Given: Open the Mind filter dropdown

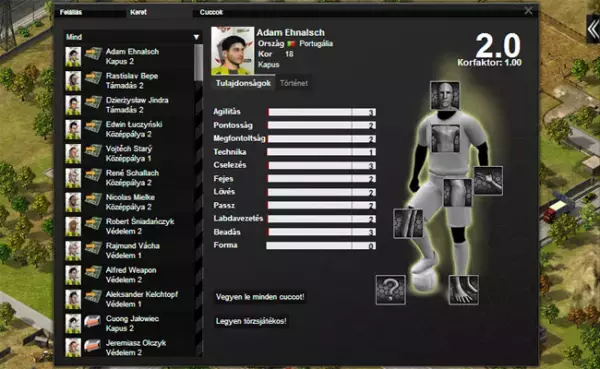Looking at the screenshot, I should tap(132, 37).
